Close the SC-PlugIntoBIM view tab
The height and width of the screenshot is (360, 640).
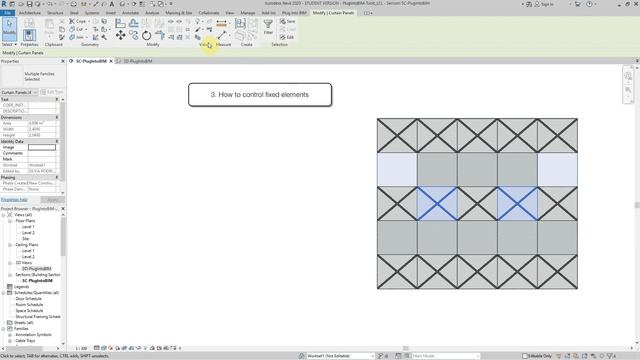point(111,61)
